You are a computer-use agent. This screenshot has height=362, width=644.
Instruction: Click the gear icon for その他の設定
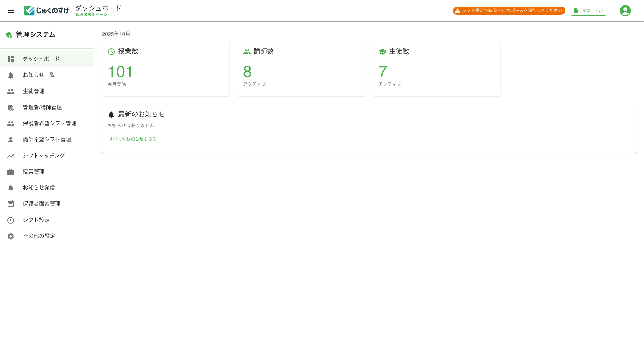point(11,236)
